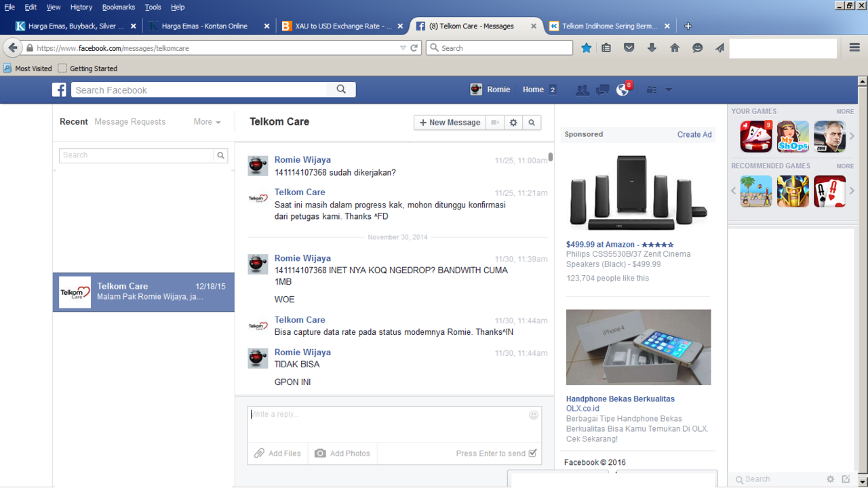
Task: Open Romie profile link in top bar
Action: click(490, 89)
